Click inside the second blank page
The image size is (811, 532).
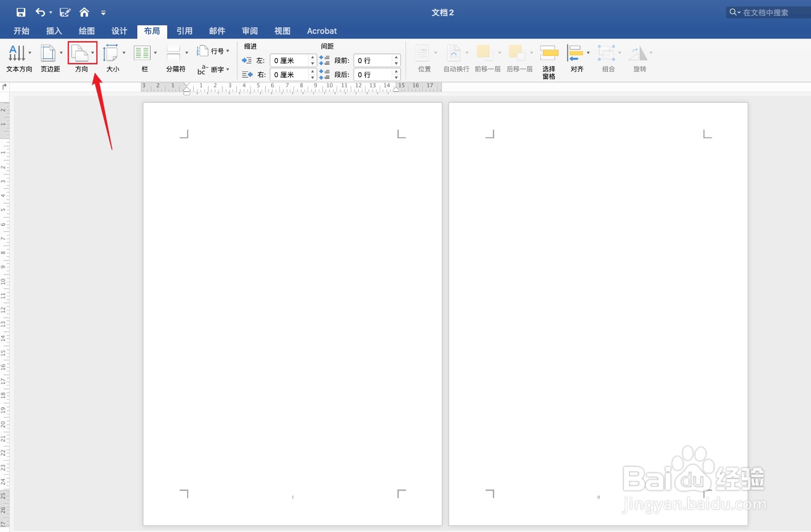(598, 314)
